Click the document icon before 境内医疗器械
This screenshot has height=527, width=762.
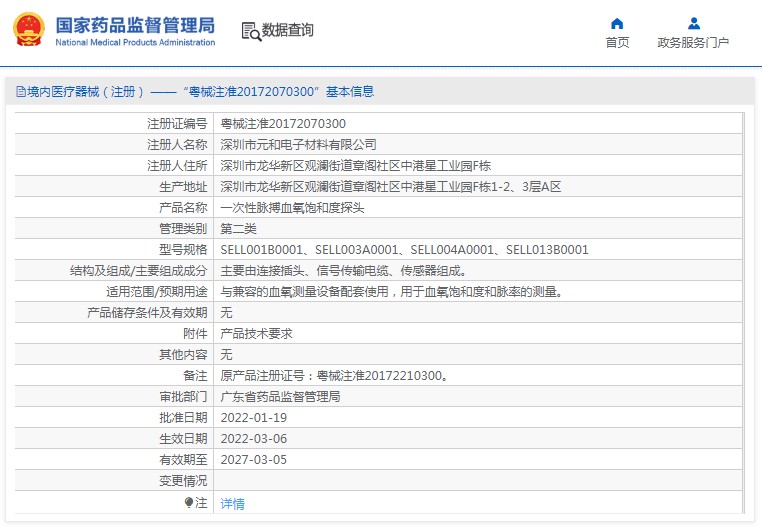click(x=21, y=91)
